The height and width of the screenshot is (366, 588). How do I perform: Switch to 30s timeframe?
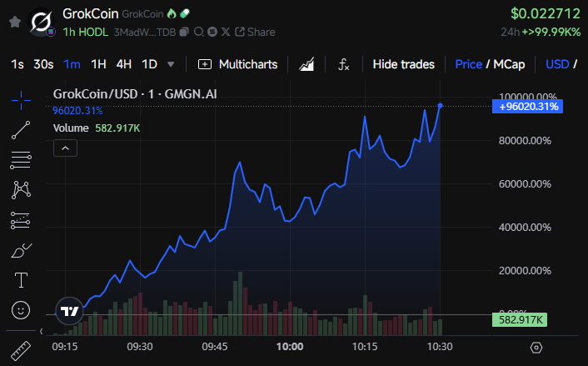tap(43, 64)
